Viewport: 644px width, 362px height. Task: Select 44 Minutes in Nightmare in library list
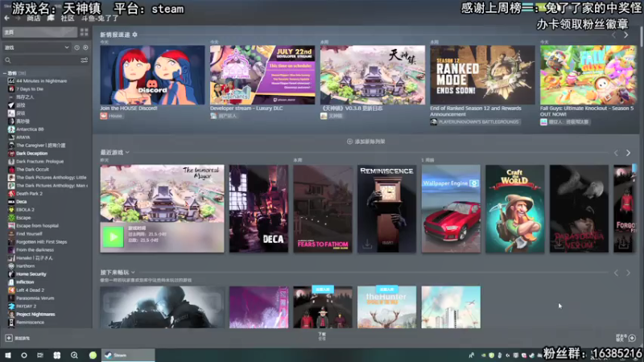click(41, 81)
